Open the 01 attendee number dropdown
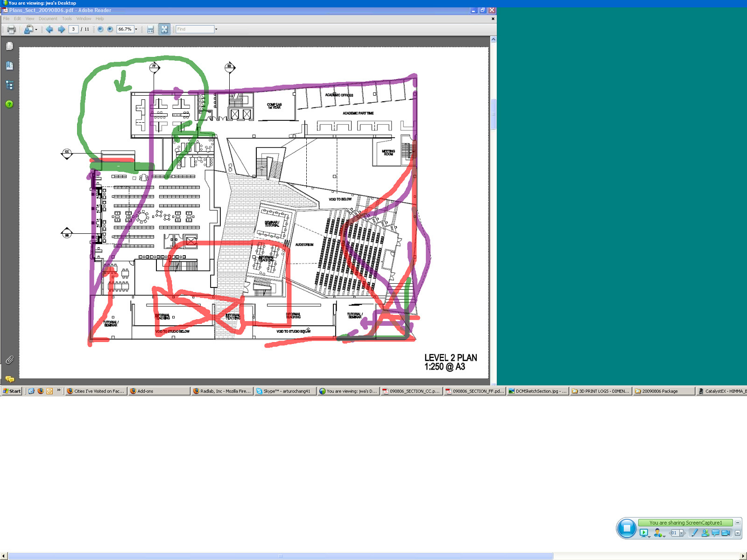Screen dimensions: 747x560 [682, 533]
